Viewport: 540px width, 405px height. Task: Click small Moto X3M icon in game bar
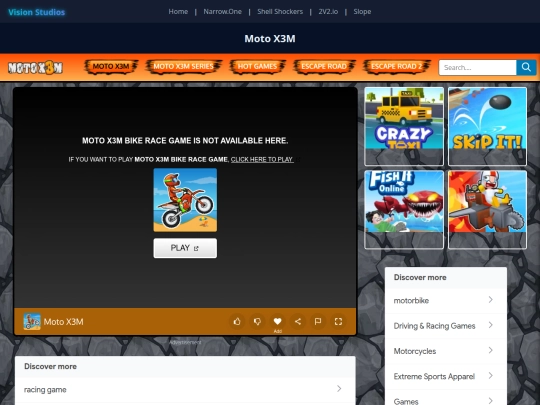tap(32, 322)
